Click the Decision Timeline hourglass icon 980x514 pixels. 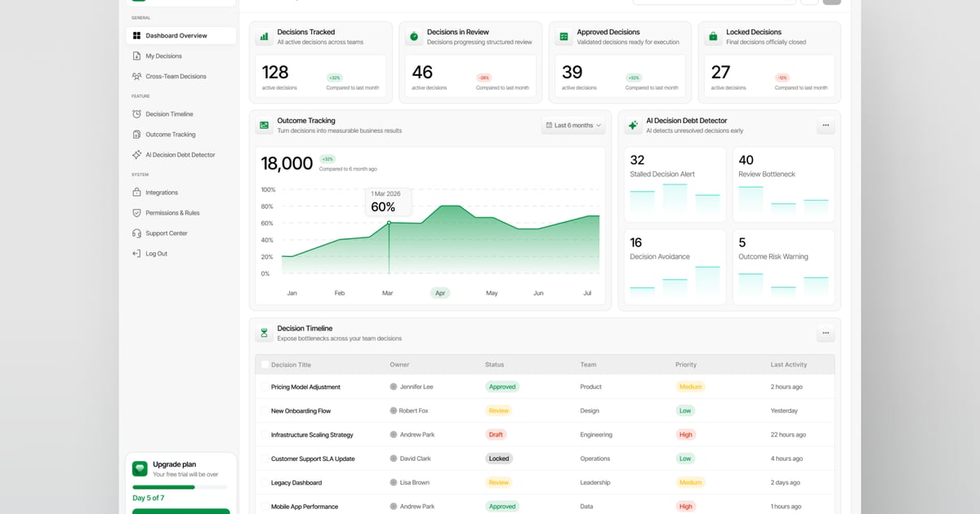point(264,333)
